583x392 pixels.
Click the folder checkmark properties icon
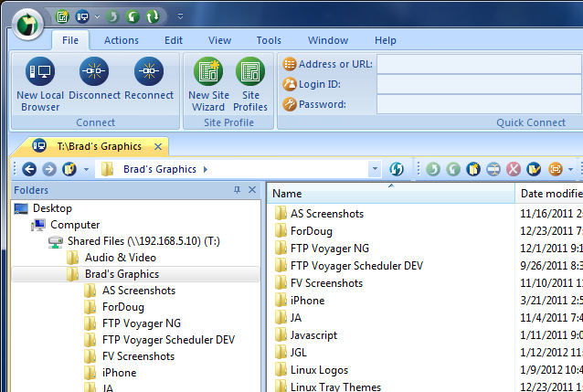(534, 169)
